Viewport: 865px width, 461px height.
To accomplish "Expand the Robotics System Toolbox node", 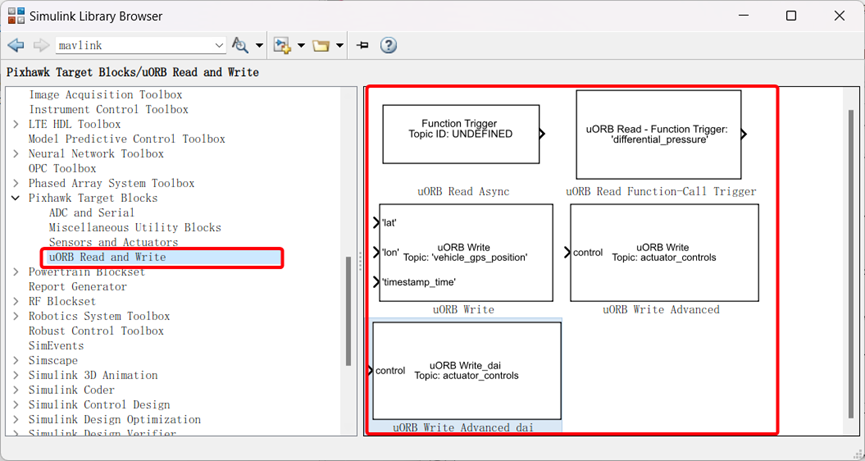I will (16, 317).
